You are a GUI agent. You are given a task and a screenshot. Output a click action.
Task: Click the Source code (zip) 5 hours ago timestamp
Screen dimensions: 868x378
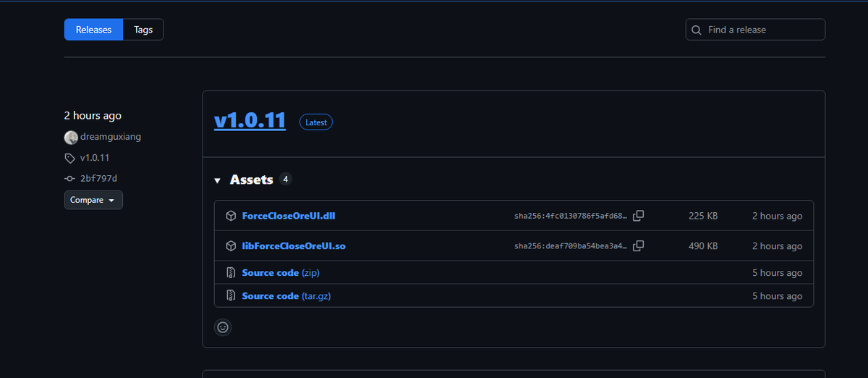click(x=777, y=273)
